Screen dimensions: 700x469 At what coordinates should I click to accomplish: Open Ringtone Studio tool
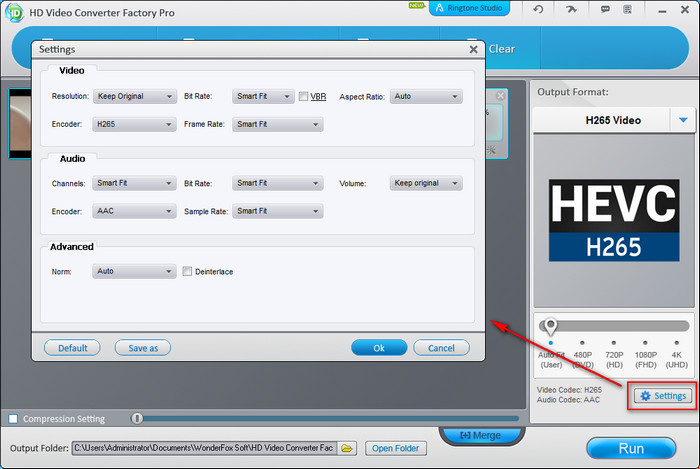pyautogui.click(x=469, y=8)
